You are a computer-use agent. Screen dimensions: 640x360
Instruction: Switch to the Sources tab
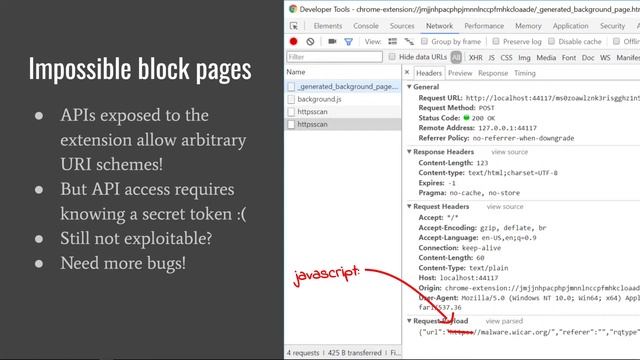point(402,26)
